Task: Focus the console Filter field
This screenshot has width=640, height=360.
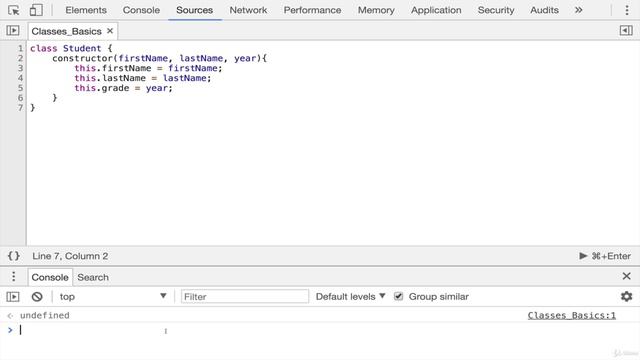Action: pos(245,297)
